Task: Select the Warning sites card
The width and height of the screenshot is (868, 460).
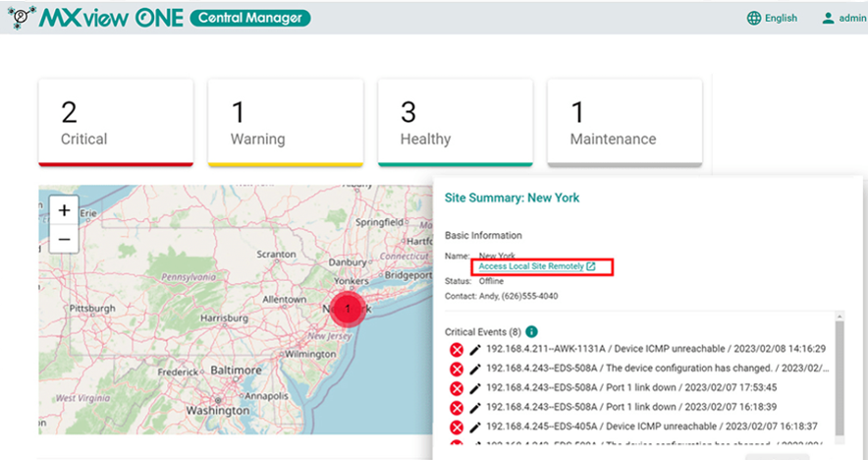Action: pyautogui.click(x=286, y=123)
